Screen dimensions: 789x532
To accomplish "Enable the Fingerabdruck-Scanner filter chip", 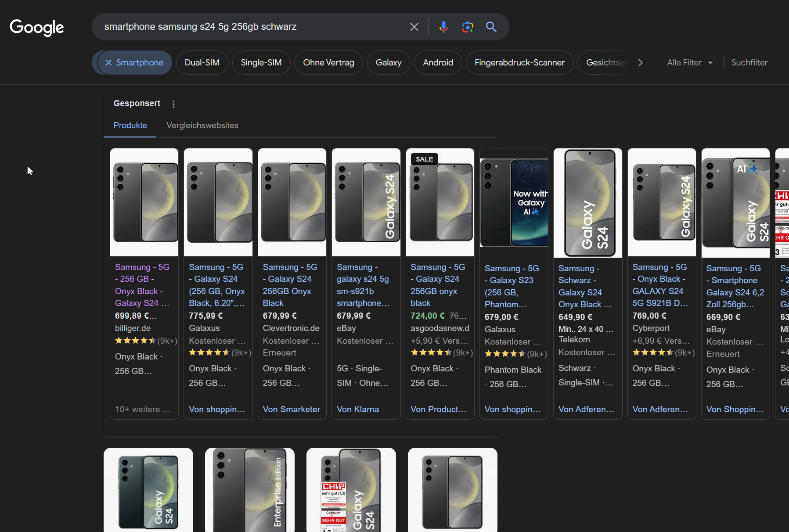I will [x=519, y=63].
